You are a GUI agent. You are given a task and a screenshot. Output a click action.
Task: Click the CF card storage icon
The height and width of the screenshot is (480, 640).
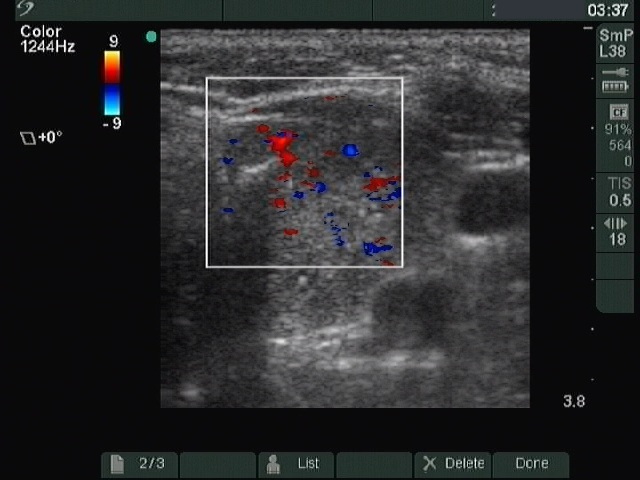[x=619, y=112]
